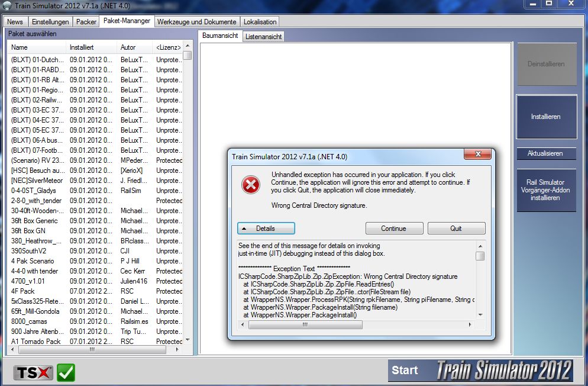Viewport: 588px width, 386px height.
Task: Select the (BLXT) 01-RABD... package row
Action: pos(95,70)
